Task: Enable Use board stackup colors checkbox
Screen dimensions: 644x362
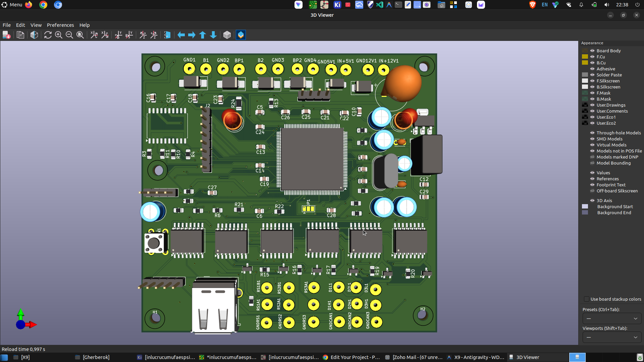Action: coord(586,299)
